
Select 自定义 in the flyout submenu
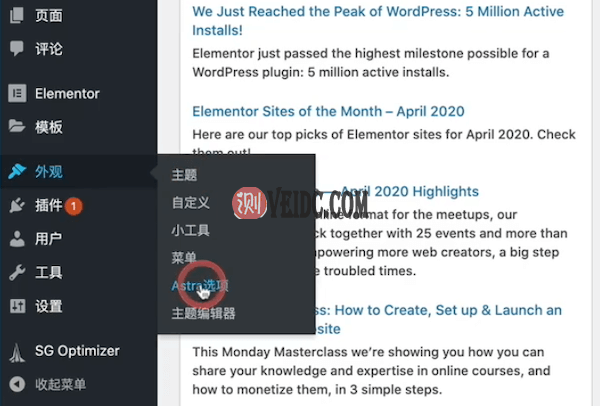[x=190, y=203]
